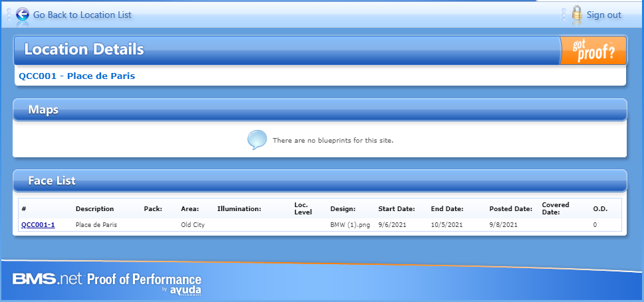
Task: Click the 'Posted Date:' column header
Action: point(509,209)
